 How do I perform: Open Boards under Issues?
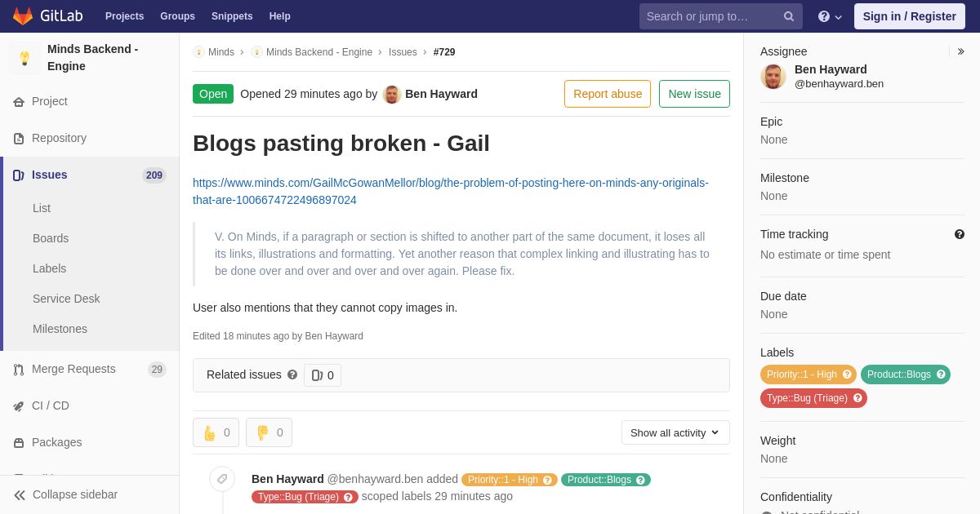click(51, 238)
